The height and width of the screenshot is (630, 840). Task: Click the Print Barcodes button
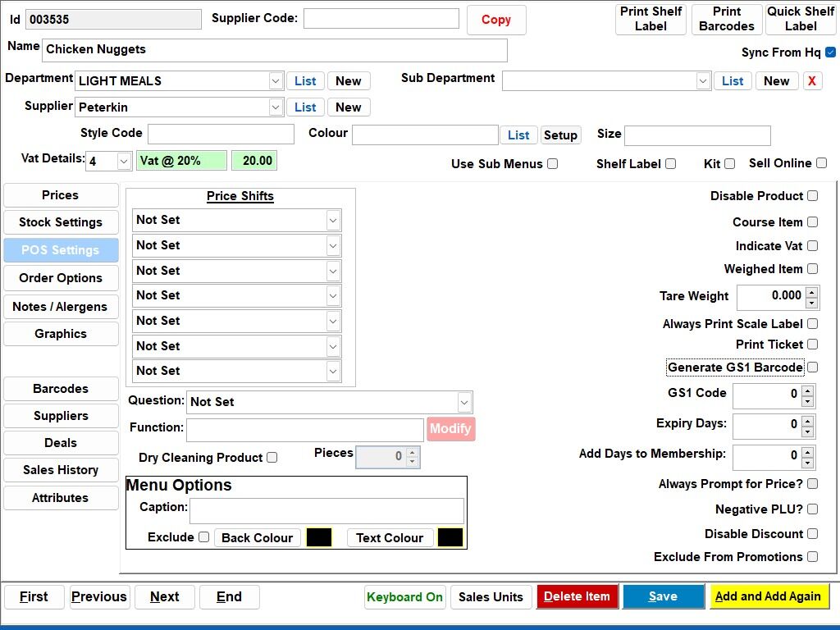tap(727, 20)
